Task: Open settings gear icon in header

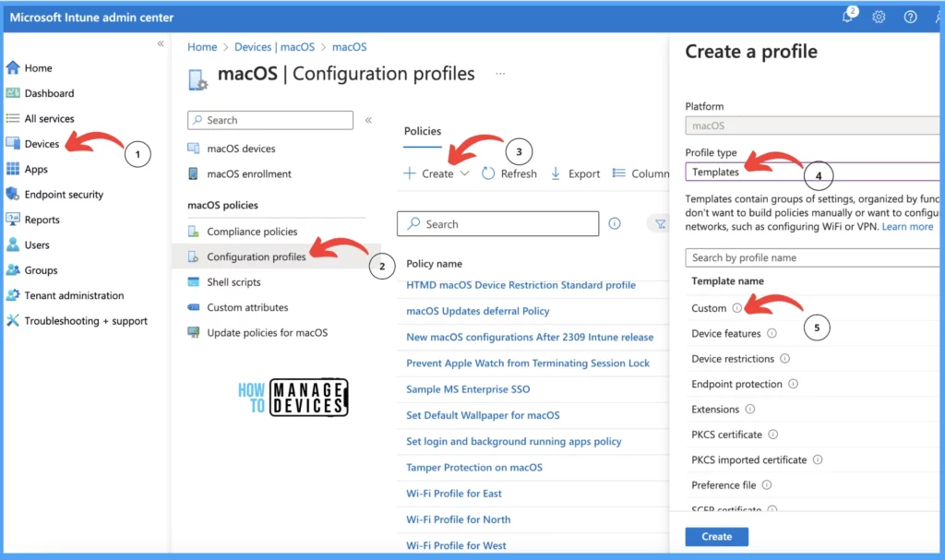Action: point(879,17)
